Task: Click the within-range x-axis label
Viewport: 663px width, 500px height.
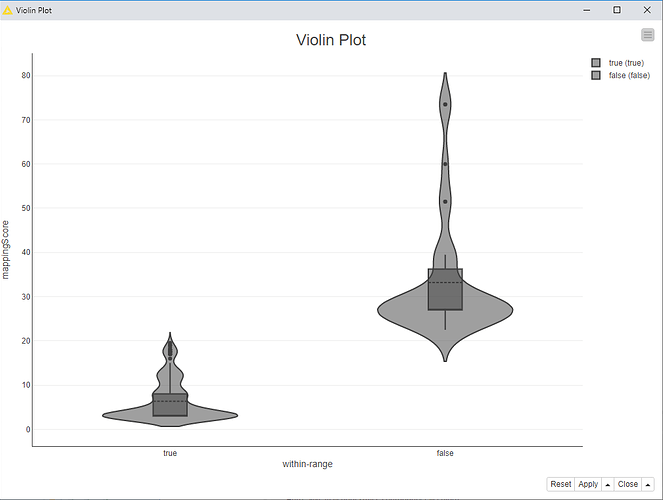Action: pos(307,464)
